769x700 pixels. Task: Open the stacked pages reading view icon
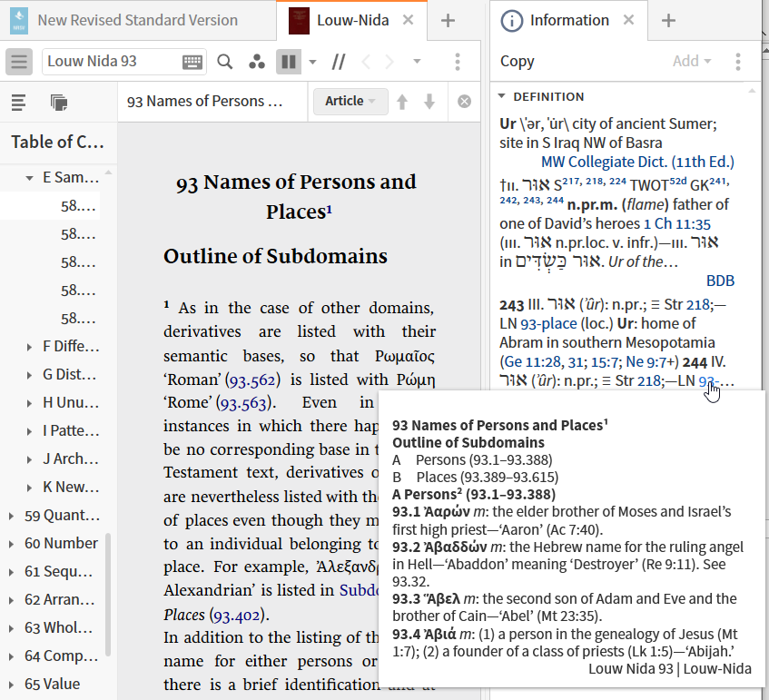59,103
